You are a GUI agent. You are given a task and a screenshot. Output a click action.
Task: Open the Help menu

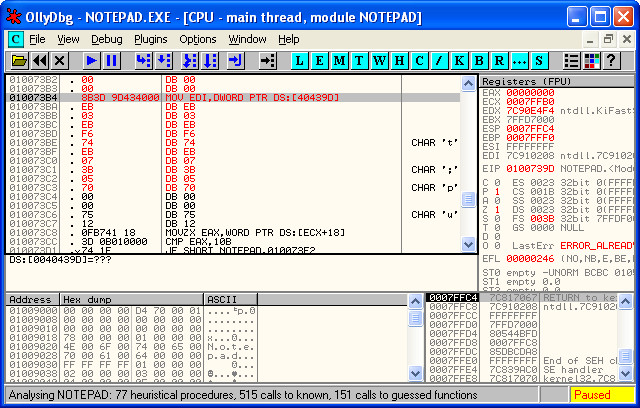click(289, 40)
